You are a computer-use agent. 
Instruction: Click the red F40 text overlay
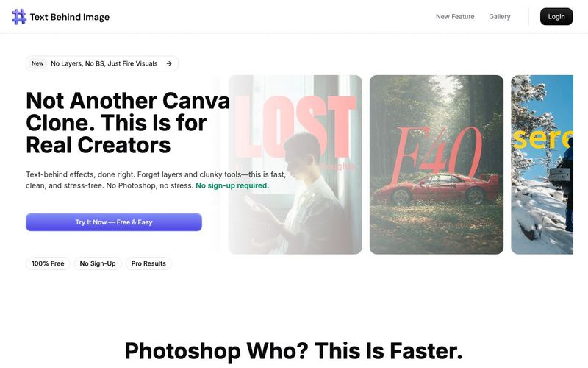437,154
